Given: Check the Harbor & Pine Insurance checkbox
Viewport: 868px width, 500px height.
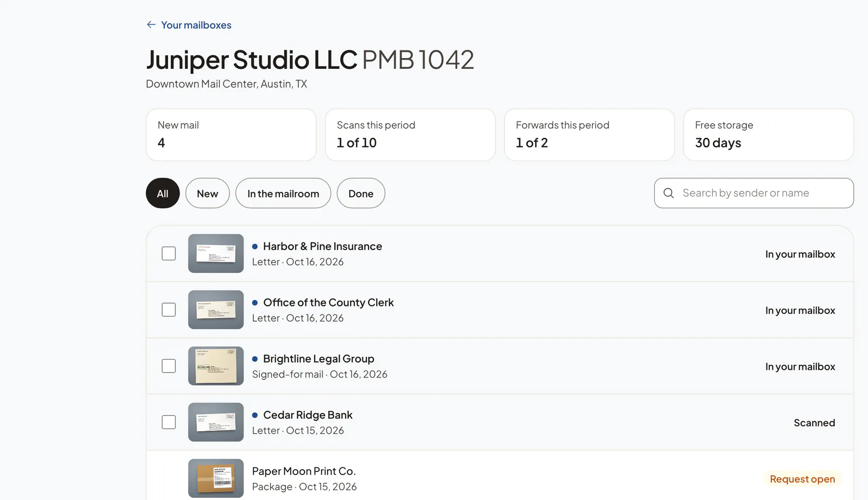Looking at the screenshot, I should coord(169,253).
